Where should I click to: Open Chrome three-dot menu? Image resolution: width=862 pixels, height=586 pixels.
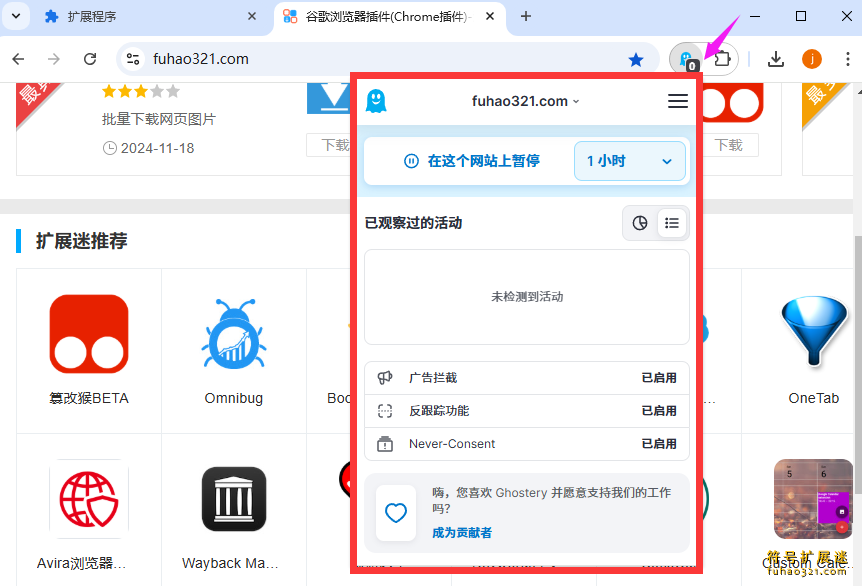click(847, 59)
